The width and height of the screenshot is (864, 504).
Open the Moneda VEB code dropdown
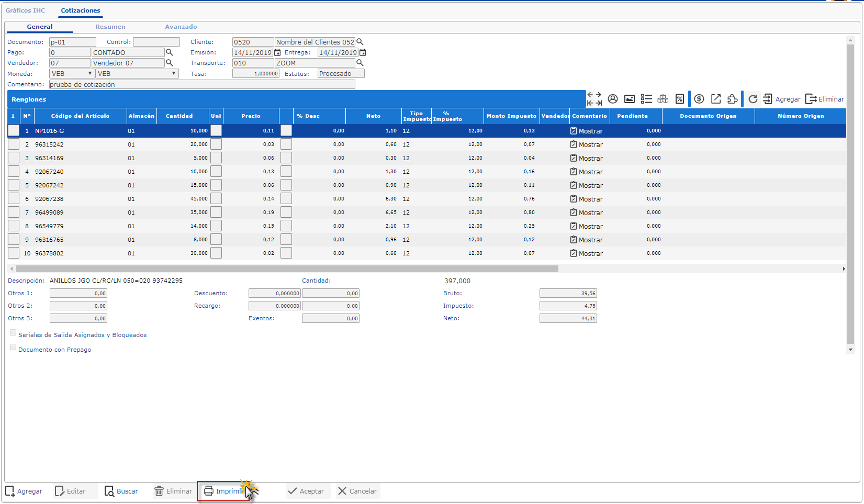click(x=72, y=74)
